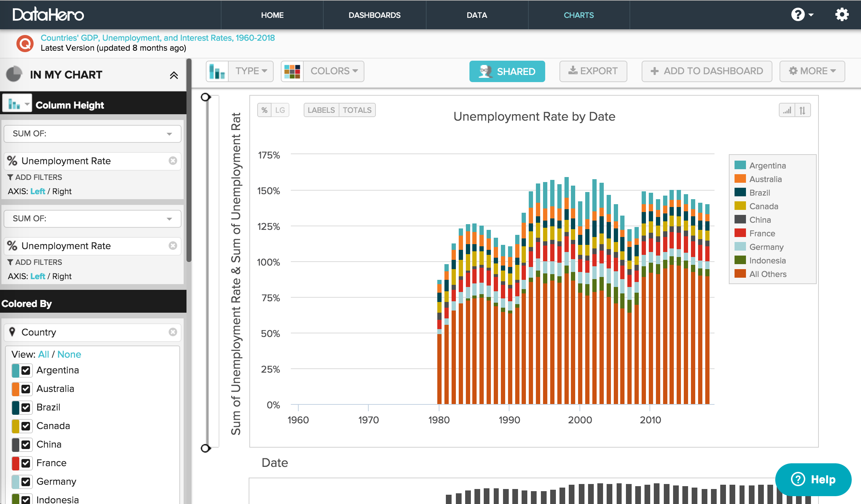This screenshot has height=504, width=861.
Task: Uncheck the China country checkbox
Action: 25,444
